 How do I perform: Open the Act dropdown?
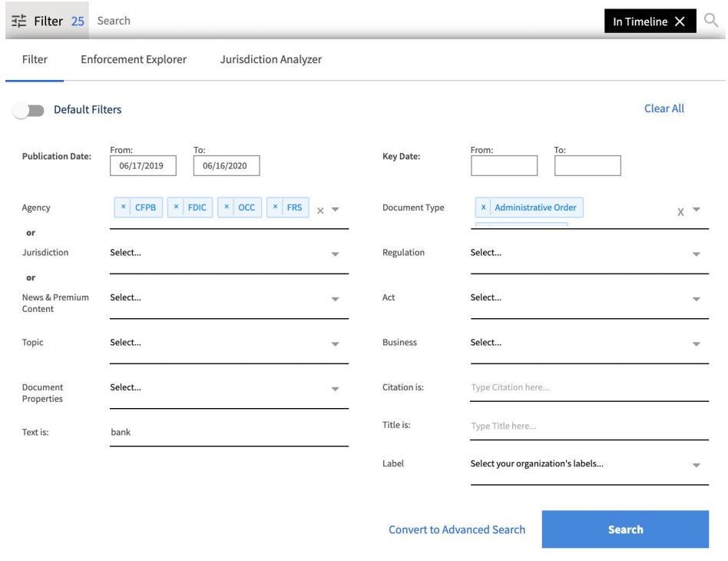[590, 298]
